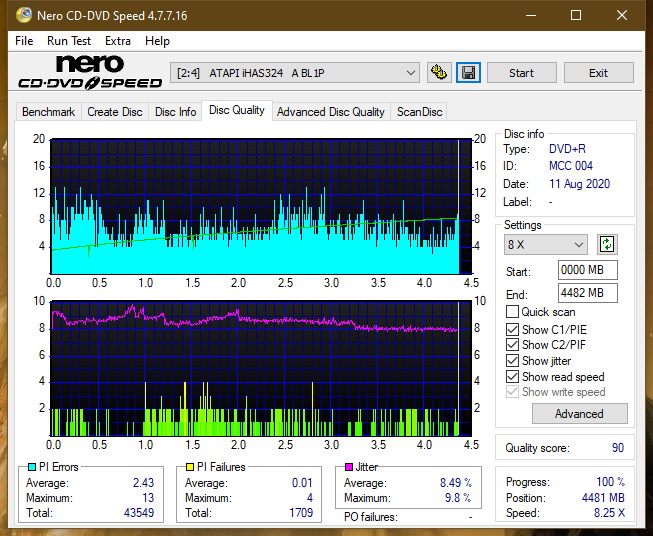653x536 pixels.
Task: Save results with the floppy disk icon
Action: pos(469,73)
